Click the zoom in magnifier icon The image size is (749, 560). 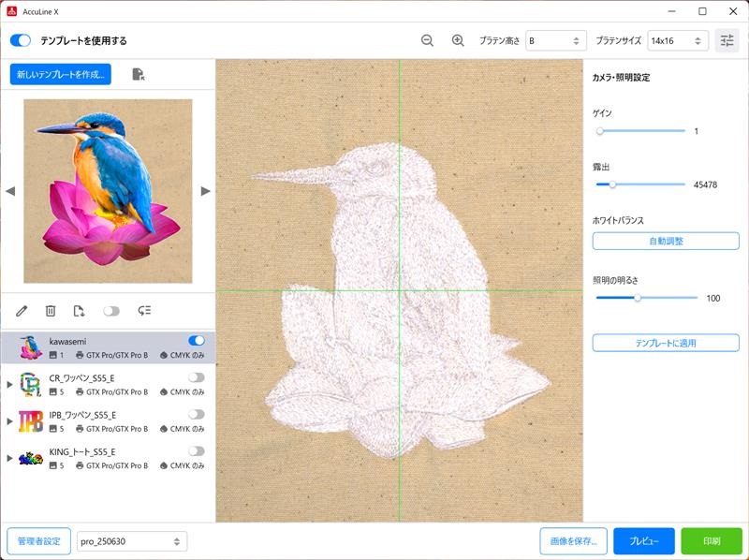[458, 40]
